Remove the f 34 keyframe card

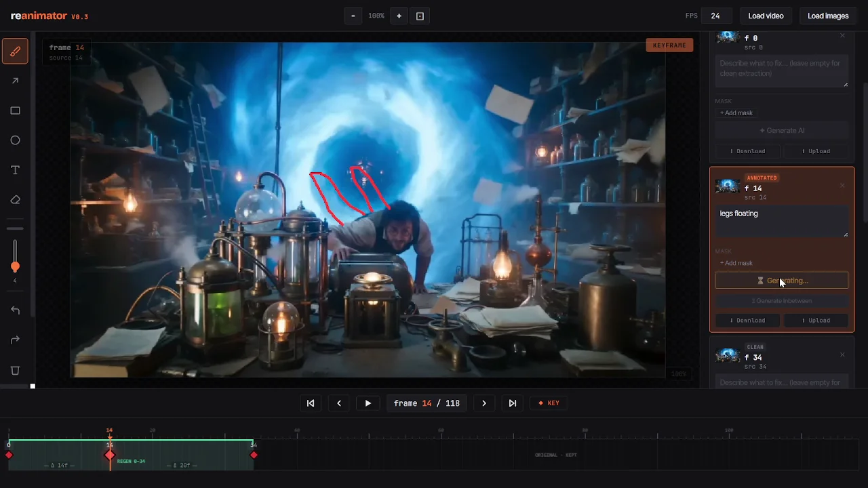coord(843,354)
